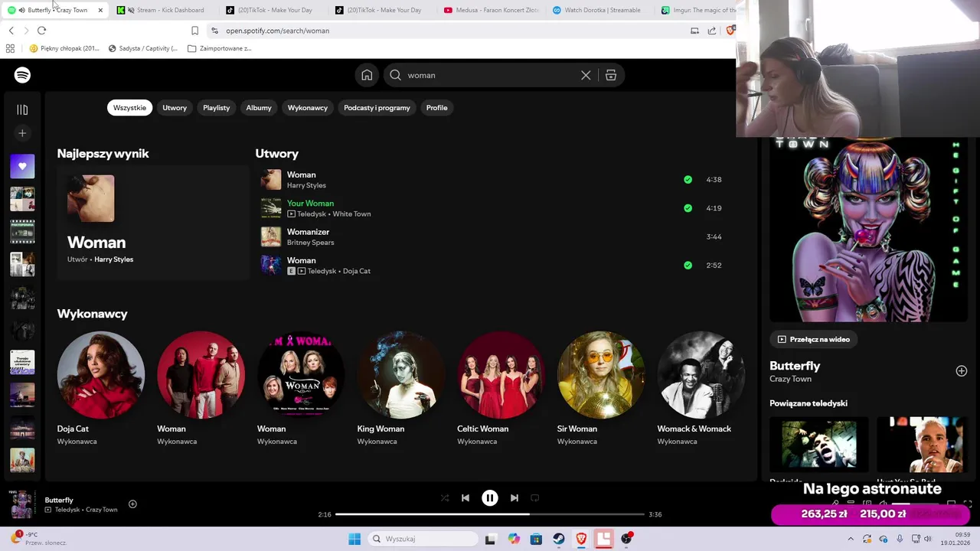Viewport: 980px width, 551px height.
Task: Open Windows Start menu
Action: click(354, 539)
